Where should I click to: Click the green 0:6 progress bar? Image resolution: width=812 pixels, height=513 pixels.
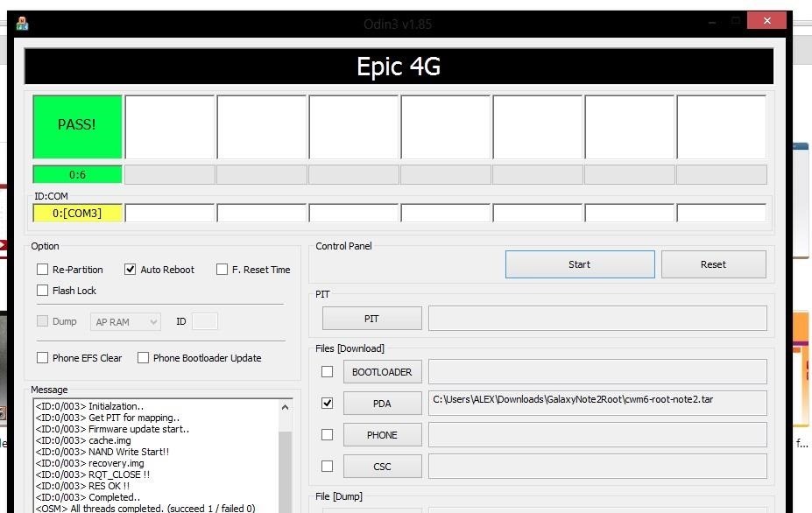click(77, 174)
